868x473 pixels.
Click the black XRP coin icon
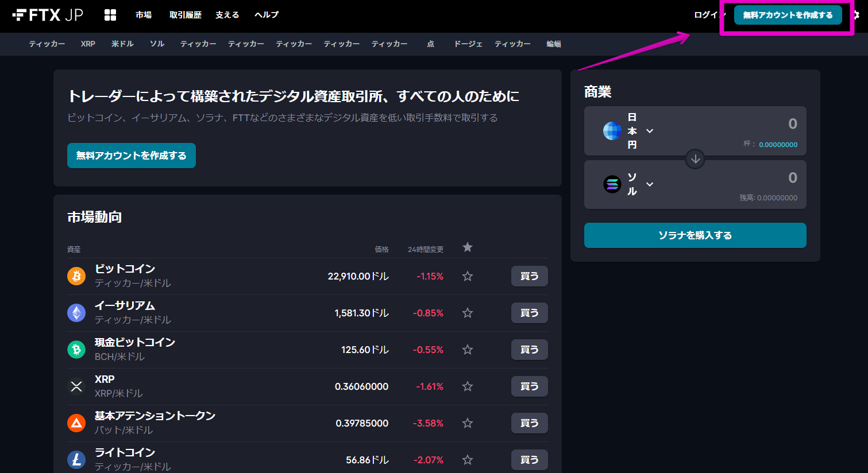coord(76,386)
